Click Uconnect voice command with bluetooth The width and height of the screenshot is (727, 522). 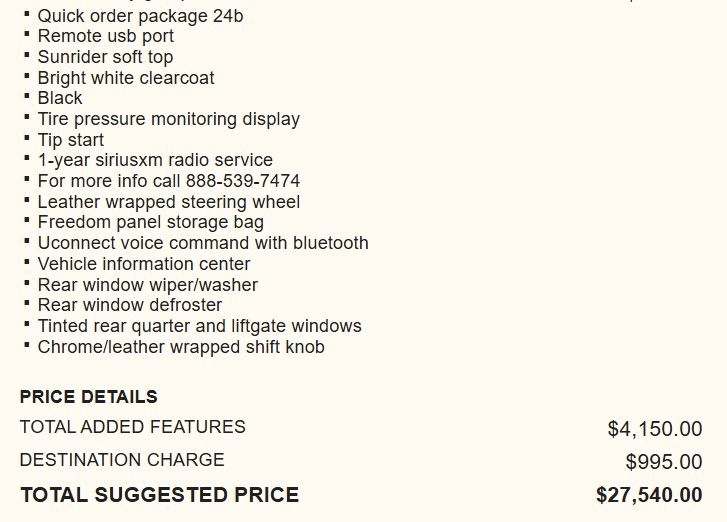tap(203, 243)
